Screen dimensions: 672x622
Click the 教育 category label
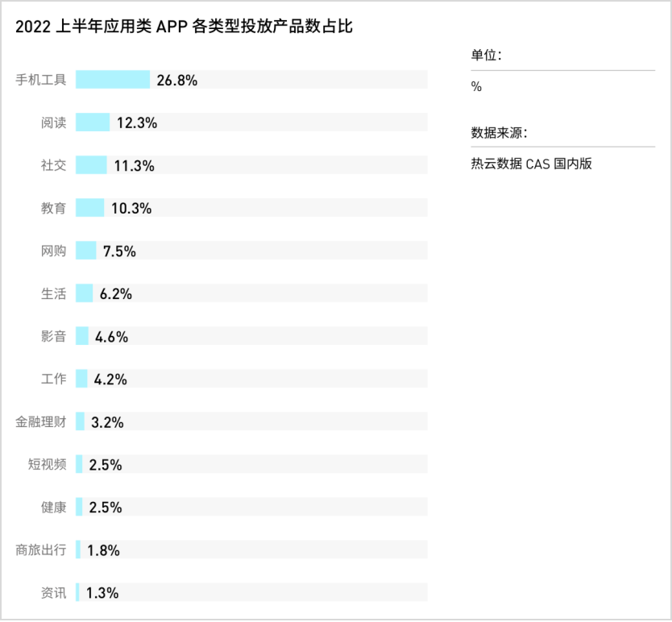pos(54,208)
